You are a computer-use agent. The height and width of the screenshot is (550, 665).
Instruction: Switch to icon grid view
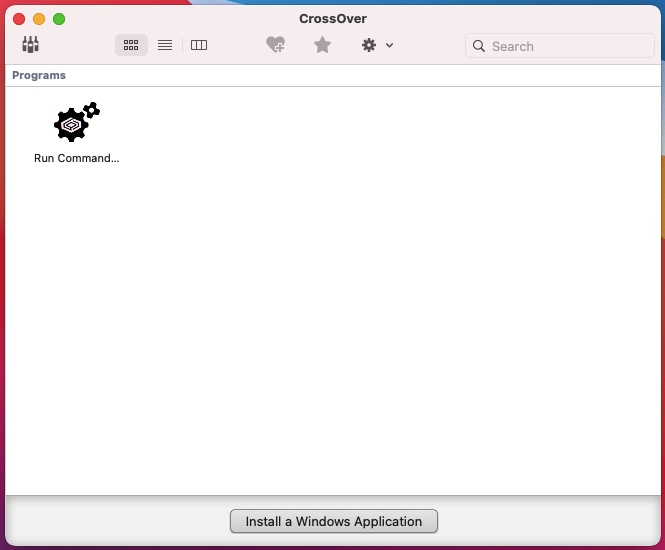click(131, 45)
